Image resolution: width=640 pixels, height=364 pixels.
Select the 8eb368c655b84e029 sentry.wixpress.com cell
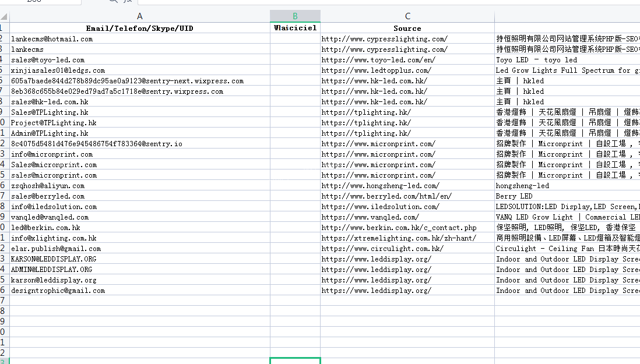pyautogui.click(x=139, y=91)
